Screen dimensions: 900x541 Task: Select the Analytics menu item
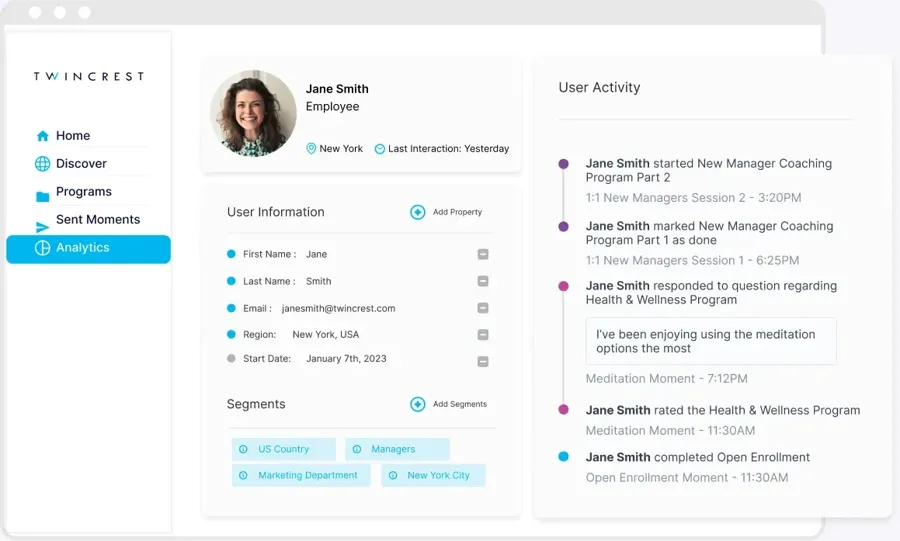(88, 249)
